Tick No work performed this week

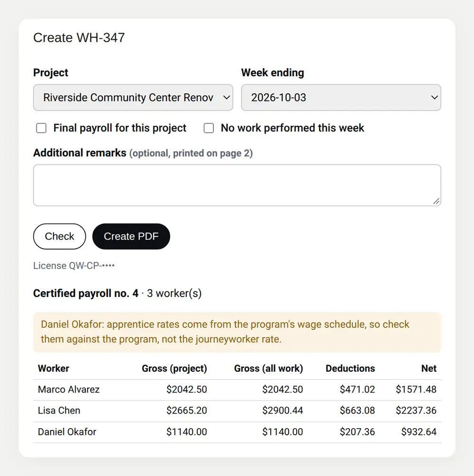(209, 128)
